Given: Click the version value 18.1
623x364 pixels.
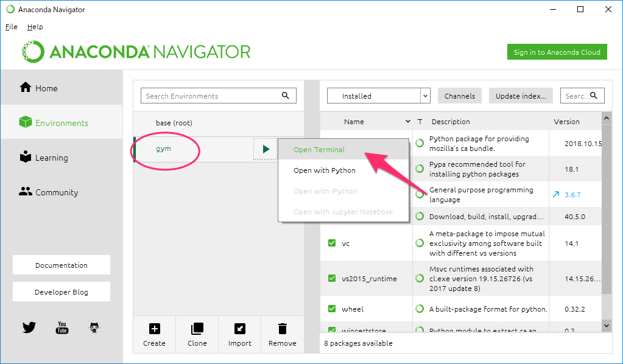Looking at the screenshot, I should (x=571, y=169).
